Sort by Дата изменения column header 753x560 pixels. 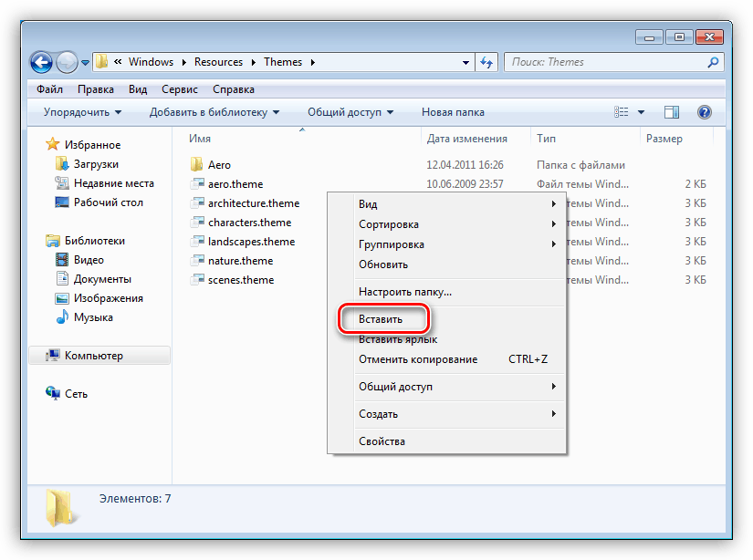466,139
